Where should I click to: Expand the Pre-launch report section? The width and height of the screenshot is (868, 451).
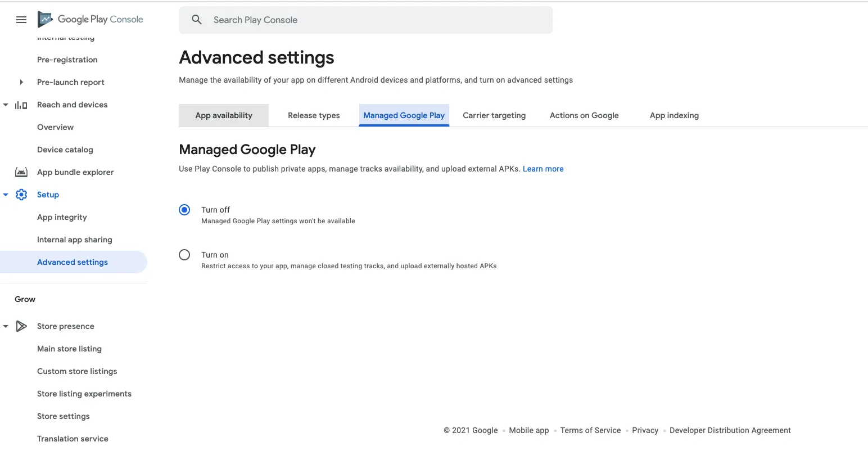click(21, 82)
